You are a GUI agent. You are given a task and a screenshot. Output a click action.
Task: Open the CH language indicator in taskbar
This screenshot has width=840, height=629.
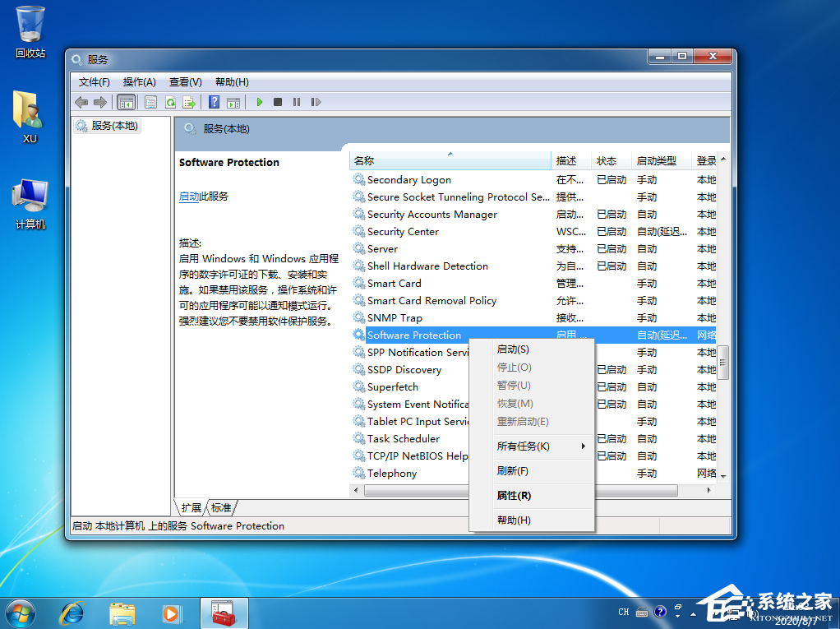[x=624, y=612]
